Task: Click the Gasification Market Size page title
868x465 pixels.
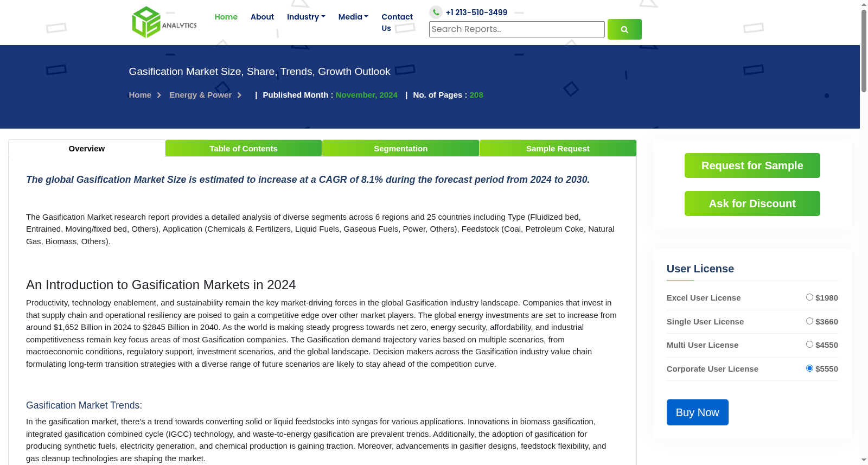Action: click(259, 72)
